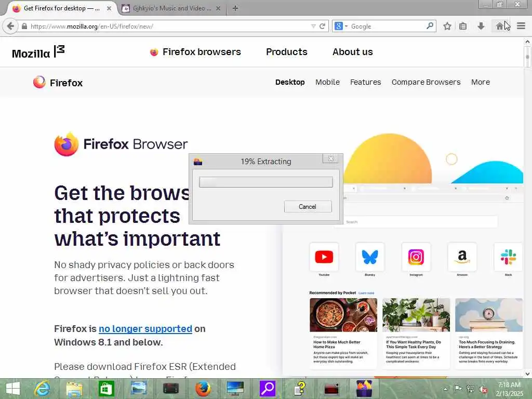The height and width of the screenshot is (399, 532).
Task: Click the page scrollbar down arrow
Action: coord(528,374)
